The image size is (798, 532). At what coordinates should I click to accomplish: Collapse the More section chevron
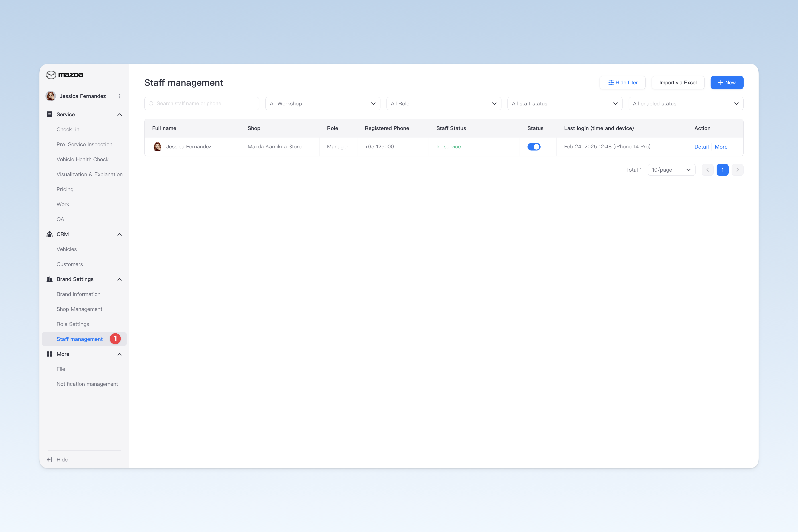119,354
